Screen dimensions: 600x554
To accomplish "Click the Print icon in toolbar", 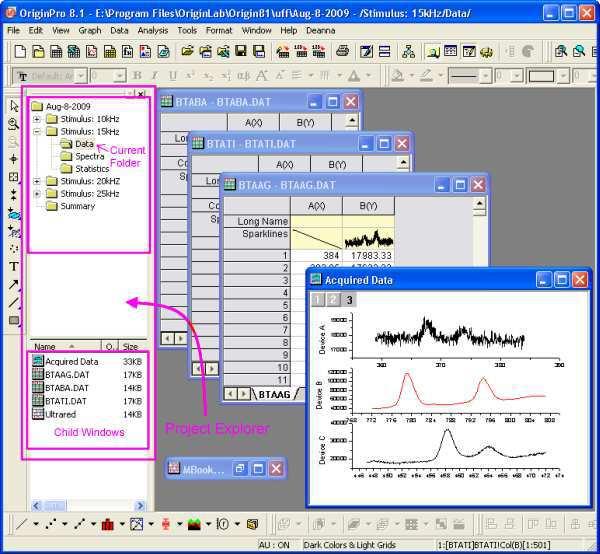I will tap(342, 51).
